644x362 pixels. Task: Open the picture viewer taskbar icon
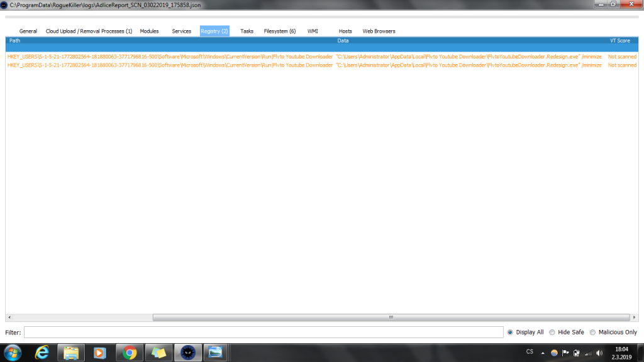point(215,353)
